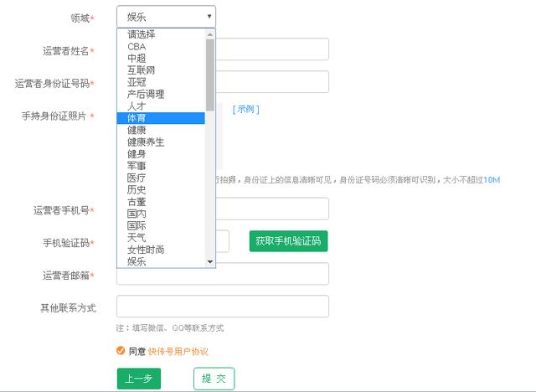The width and height of the screenshot is (536, 392).
Task: Click the dropdown list scrollbar thumb
Action: pyautogui.click(x=210, y=75)
